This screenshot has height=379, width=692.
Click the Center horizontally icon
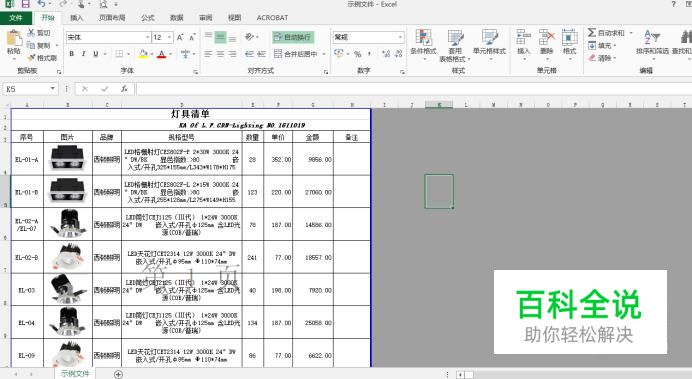click(x=220, y=54)
